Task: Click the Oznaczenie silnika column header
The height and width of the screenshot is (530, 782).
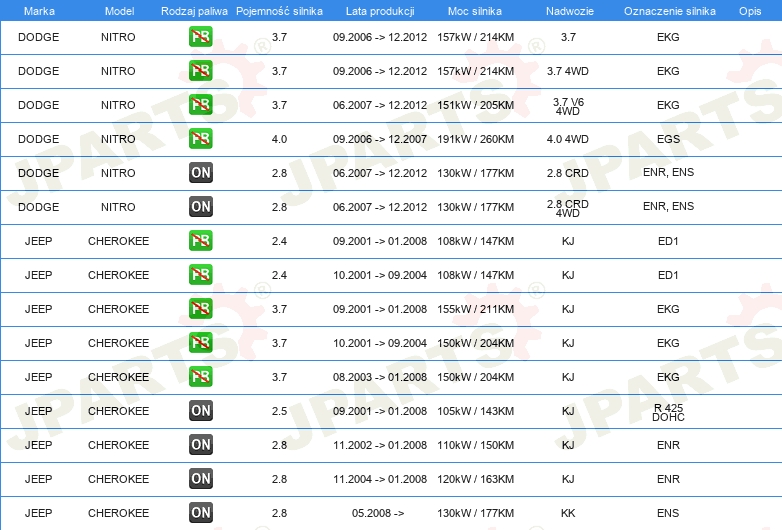Action: [x=669, y=11]
